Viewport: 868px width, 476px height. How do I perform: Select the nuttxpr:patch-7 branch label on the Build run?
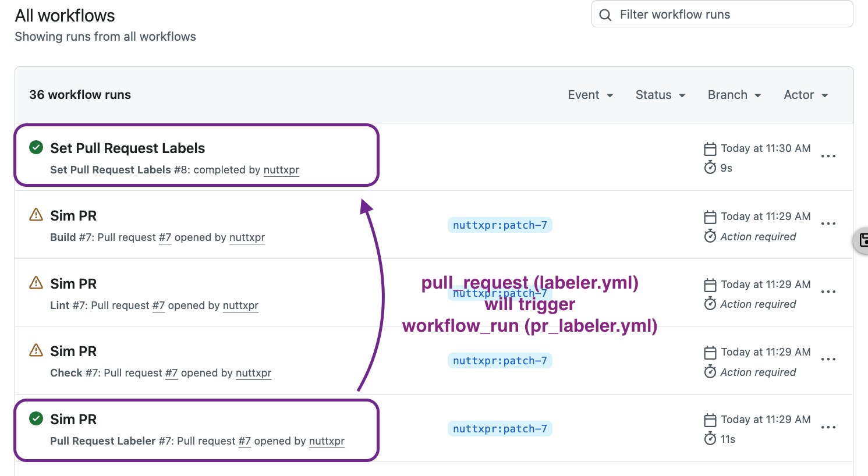[x=499, y=225]
